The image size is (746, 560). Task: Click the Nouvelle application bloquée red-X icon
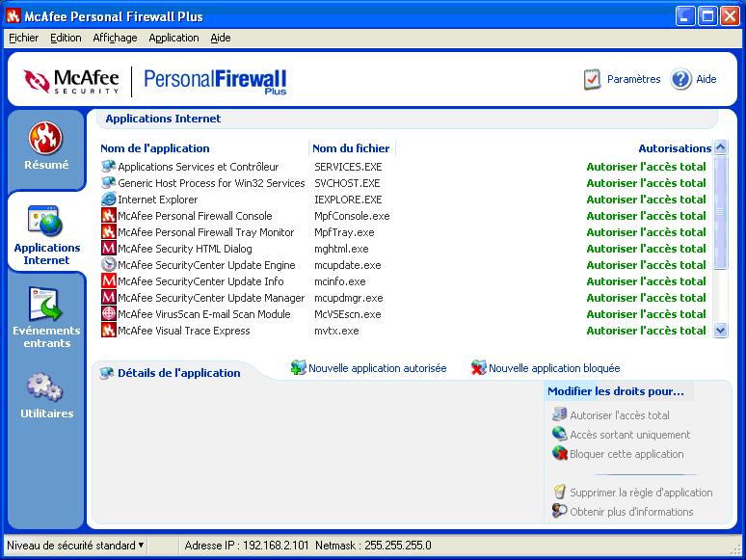coord(479,367)
